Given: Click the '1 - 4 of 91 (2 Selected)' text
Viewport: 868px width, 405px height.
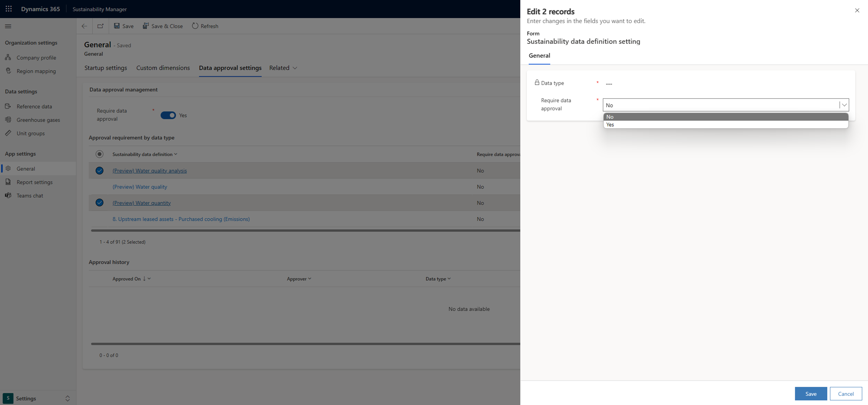Looking at the screenshot, I should 123,242.
